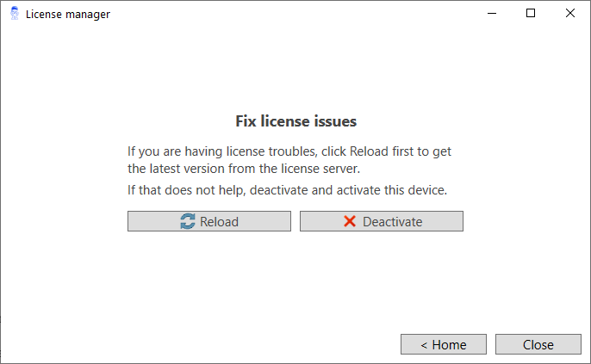This screenshot has height=364, width=591.
Task: Maximize the License manager window
Action: click(531, 14)
